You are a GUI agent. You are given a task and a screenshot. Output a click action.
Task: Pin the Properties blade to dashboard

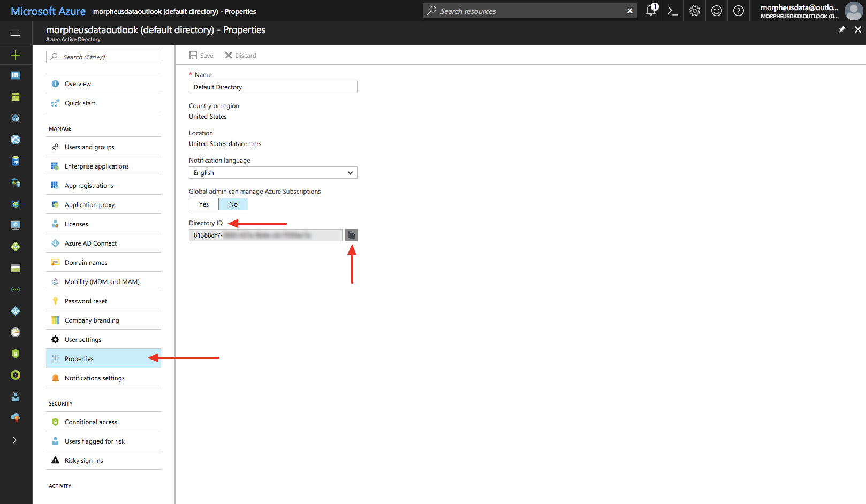pos(842,29)
